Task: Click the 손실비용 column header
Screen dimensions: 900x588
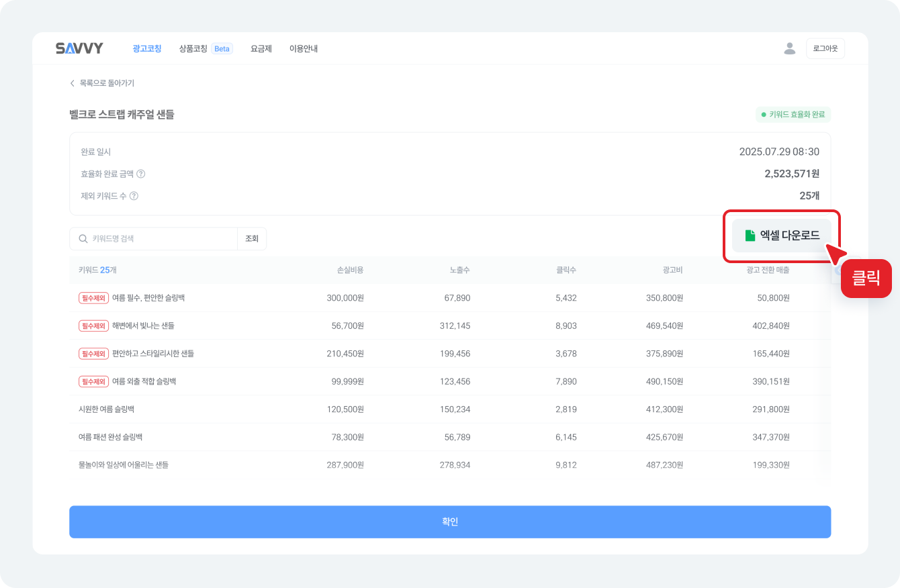Action: click(350, 270)
